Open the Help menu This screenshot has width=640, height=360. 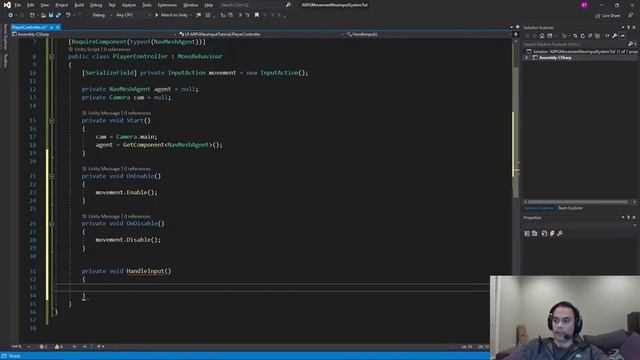point(209,5)
